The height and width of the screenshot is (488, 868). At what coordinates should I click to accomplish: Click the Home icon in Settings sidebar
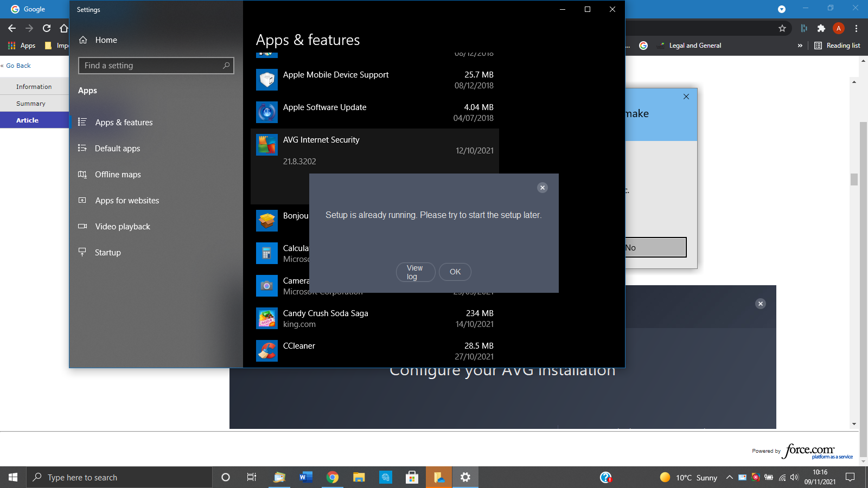tap(83, 40)
